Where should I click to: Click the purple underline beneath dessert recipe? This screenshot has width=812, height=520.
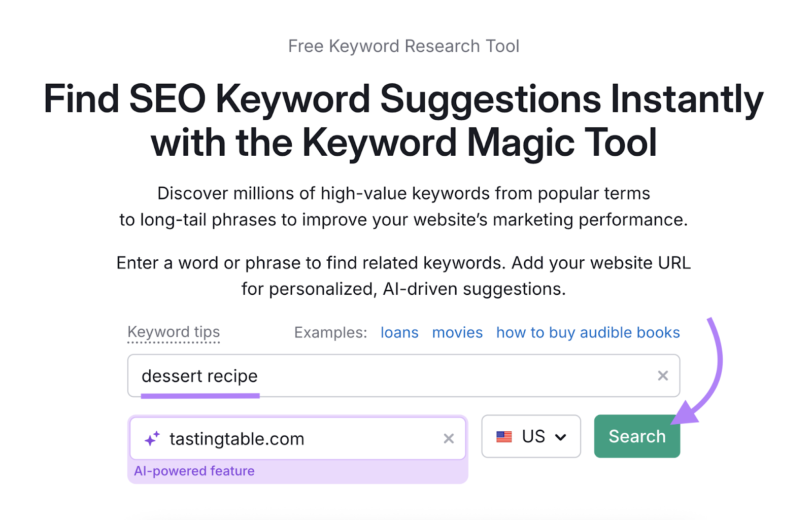(200, 396)
